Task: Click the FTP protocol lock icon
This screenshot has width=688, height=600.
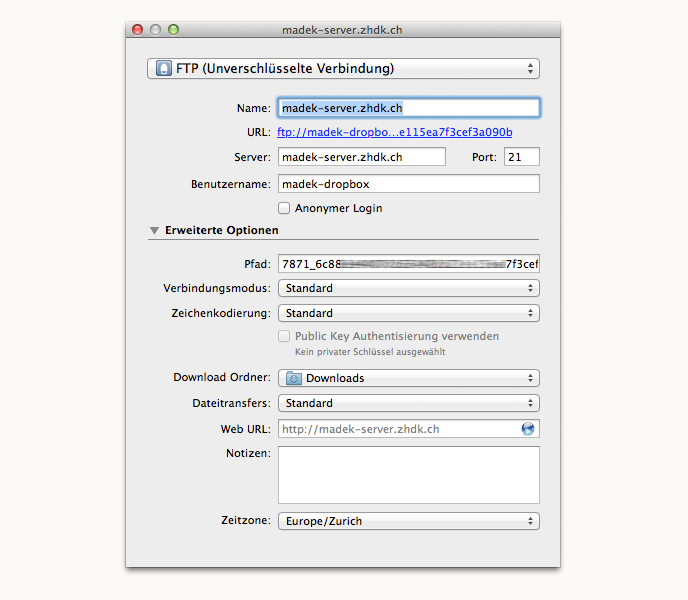Action: tap(163, 69)
